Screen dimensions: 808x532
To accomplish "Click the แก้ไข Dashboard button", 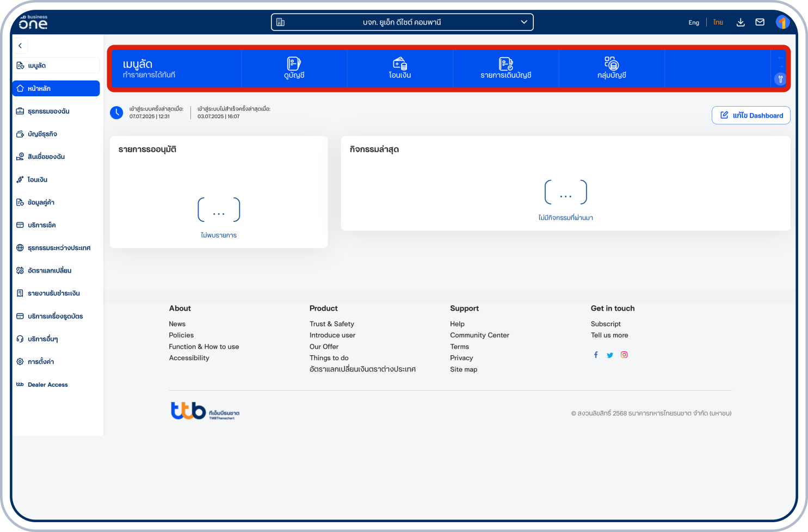I will coord(751,115).
